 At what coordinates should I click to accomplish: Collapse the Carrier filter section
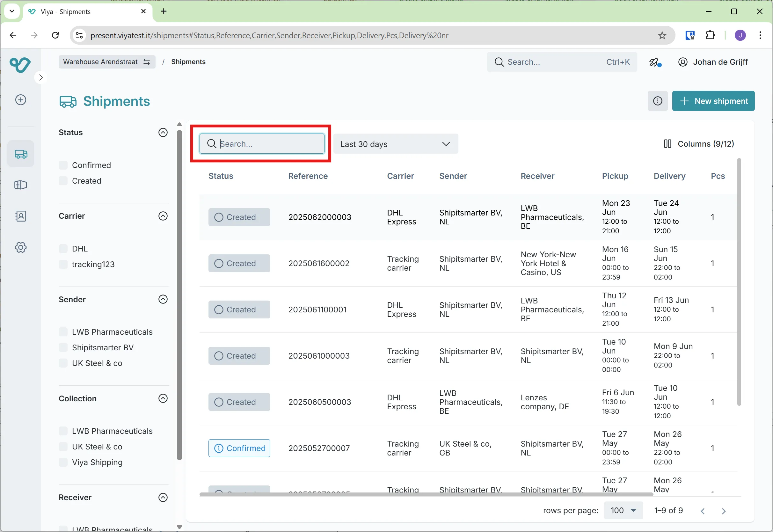(x=163, y=216)
